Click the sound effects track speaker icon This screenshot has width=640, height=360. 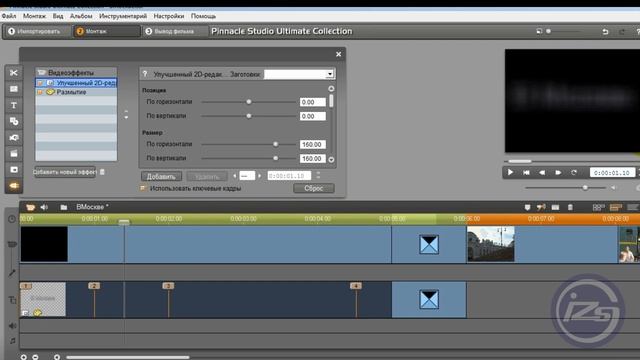[x=12, y=326]
